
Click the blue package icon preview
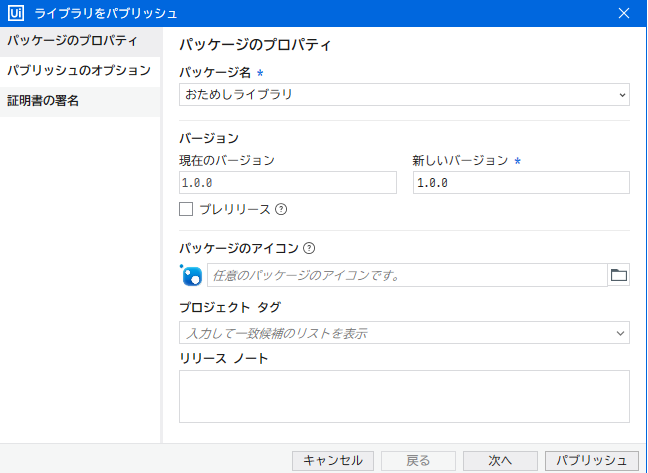coord(191,276)
